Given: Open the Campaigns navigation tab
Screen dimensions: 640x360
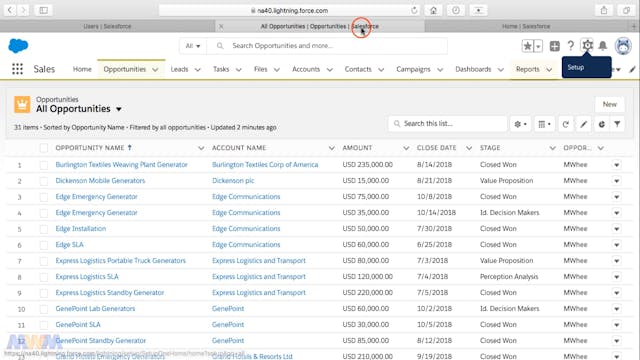Looking at the screenshot, I should [x=413, y=69].
